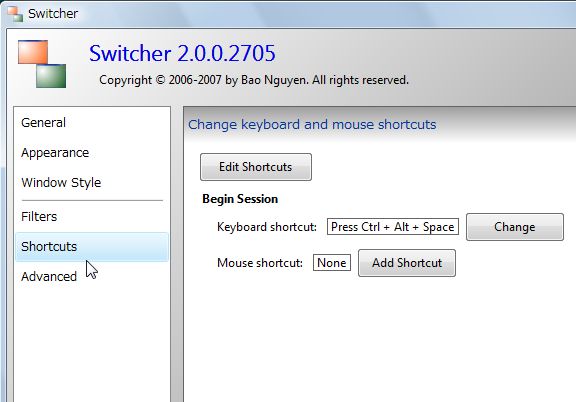Click the large orange-green Switcher logo
The width and height of the screenshot is (576, 402).
(42, 64)
